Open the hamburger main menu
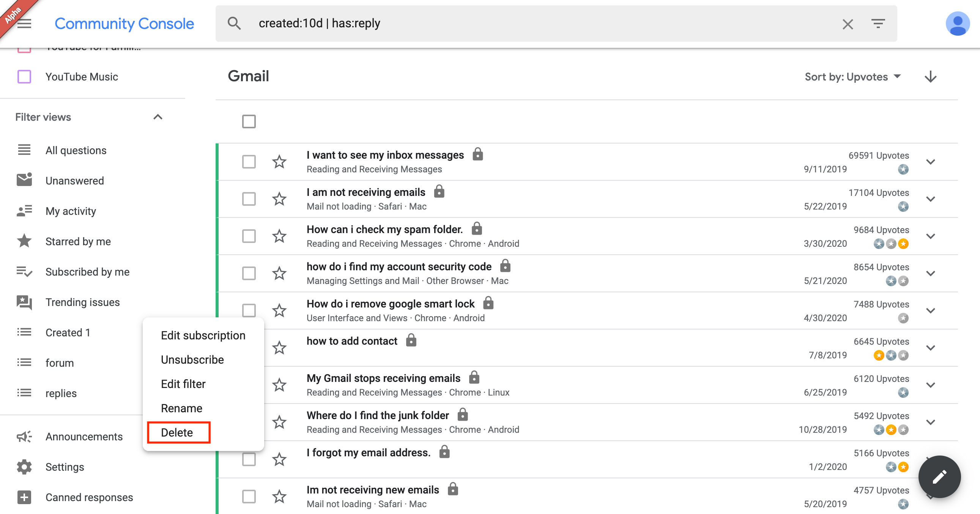This screenshot has height=514, width=980. tap(24, 24)
